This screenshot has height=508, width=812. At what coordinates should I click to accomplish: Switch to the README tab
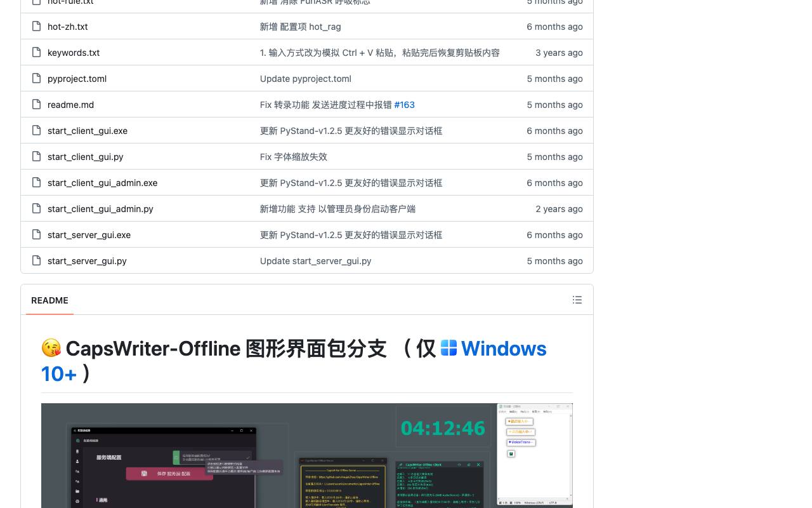point(49,300)
